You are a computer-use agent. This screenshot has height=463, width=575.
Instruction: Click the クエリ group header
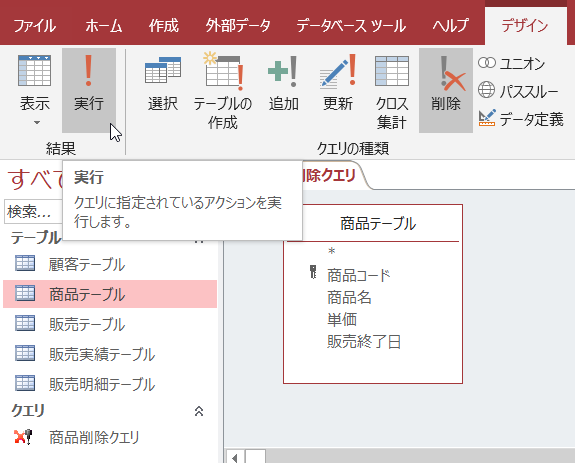coord(28,411)
